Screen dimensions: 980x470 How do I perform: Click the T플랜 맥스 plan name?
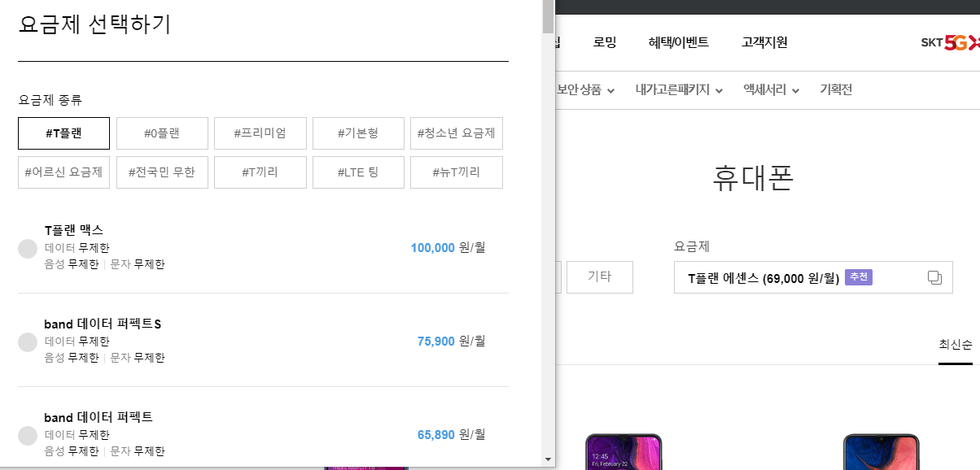point(74,230)
